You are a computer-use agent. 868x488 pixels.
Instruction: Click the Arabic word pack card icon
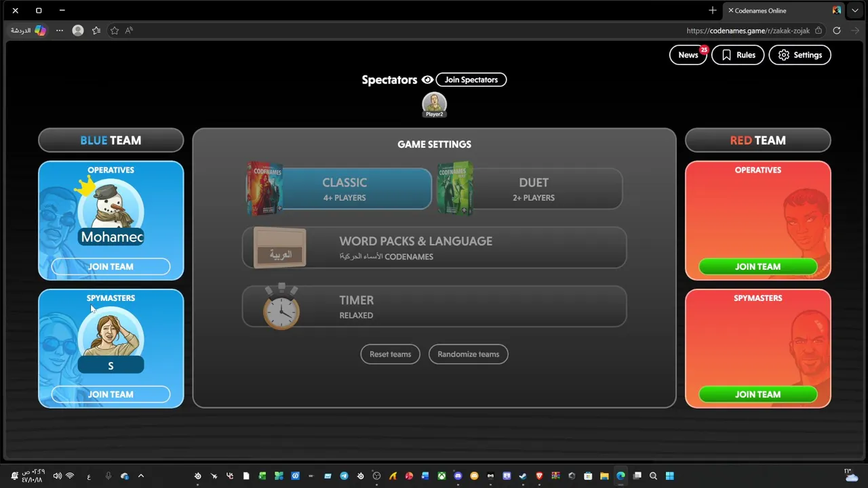point(280,248)
